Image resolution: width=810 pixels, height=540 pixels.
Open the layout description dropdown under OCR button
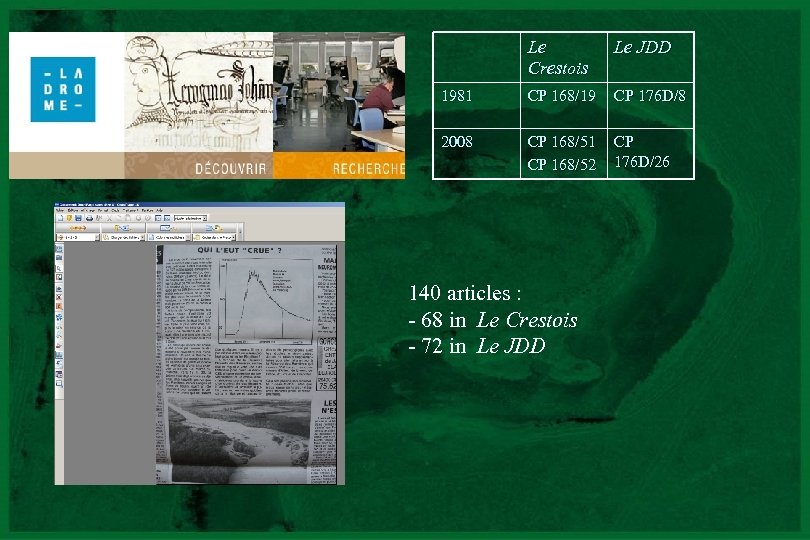(188, 237)
